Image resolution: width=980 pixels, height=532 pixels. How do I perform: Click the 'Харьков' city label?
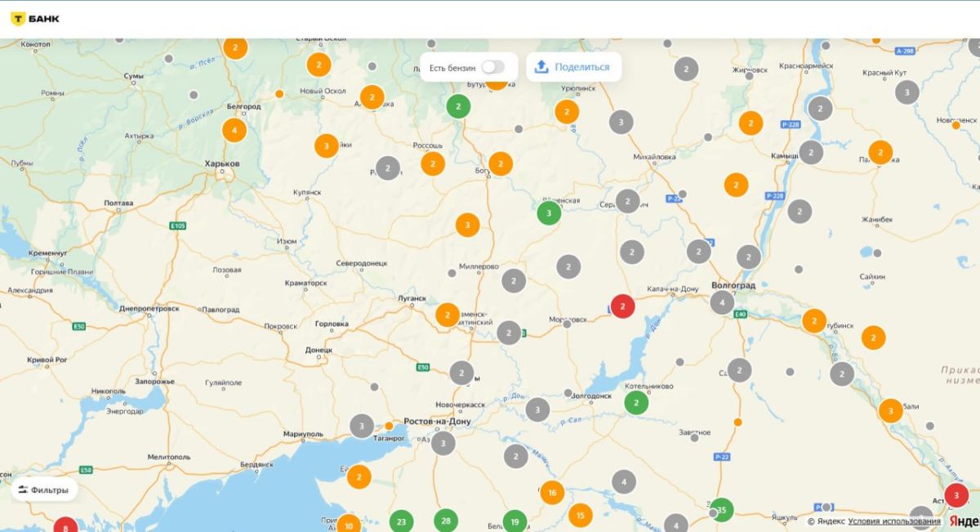tap(222, 163)
